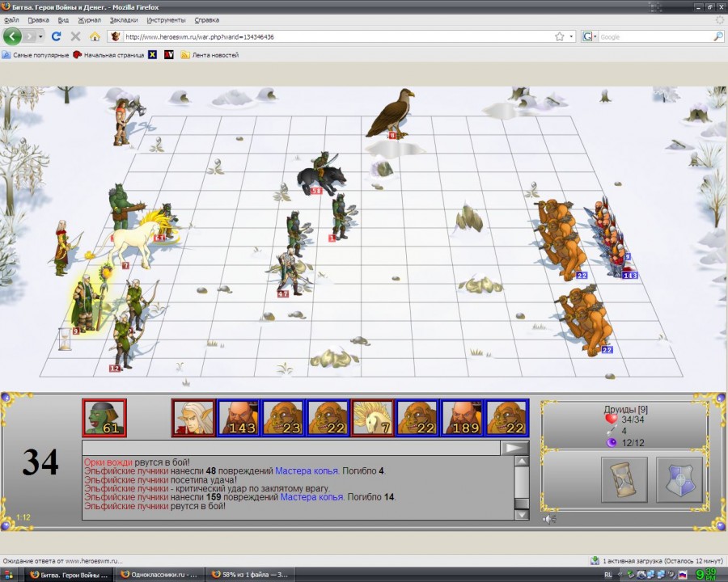Screen dimensions: 728x582
Task: Click the battle log scrollbar thumb
Action: click(522, 503)
